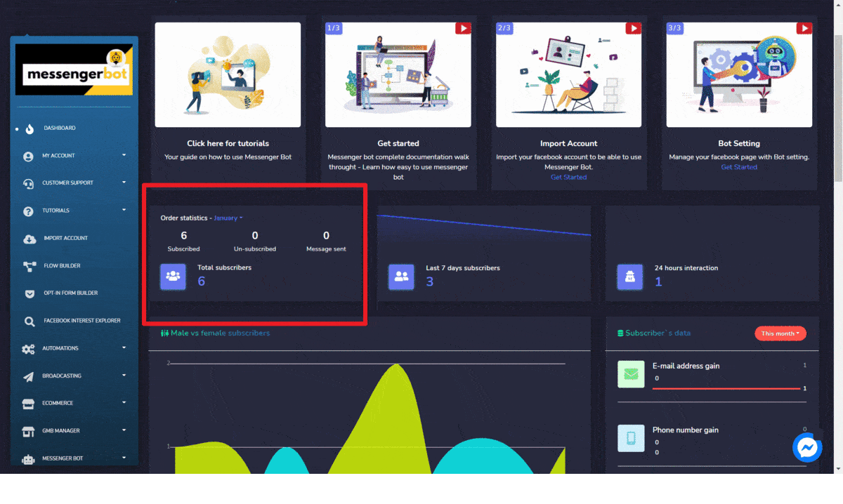Click the Facebook Interest Explorer magnifier icon
This screenshot has height=504, width=843.
click(x=30, y=321)
